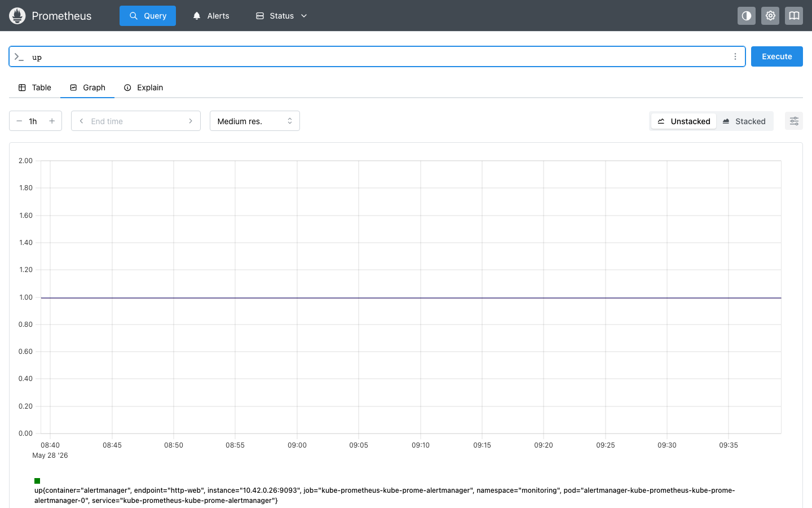Click the May 28 '26 date label
Viewport: 812px width, 508px height.
(50, 456)
